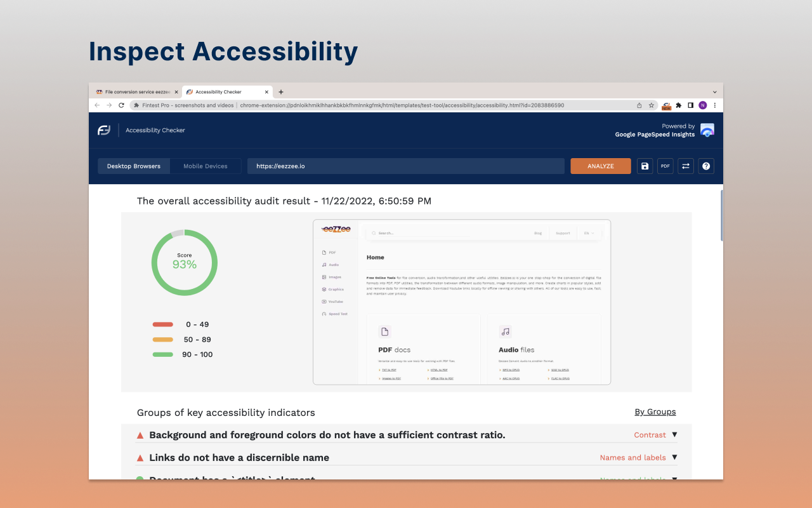The height and width of the screenshot is (508, 812).
Task: Click the eezzee website preview thumbnail
Action: 462,302
